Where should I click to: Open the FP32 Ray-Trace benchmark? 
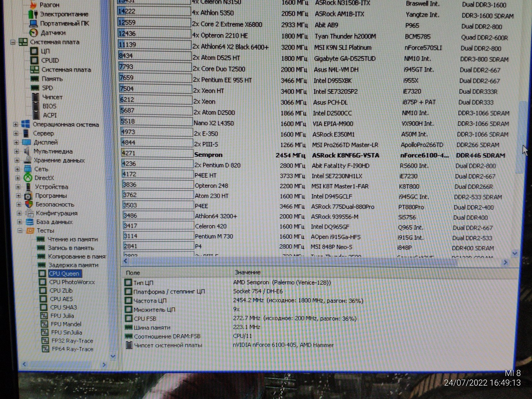pyautogui.click(x=72, y=341)
